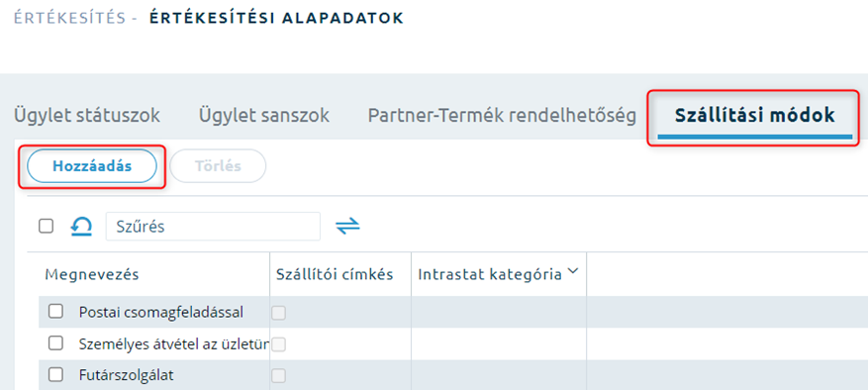The image size is (868, 390).
Task: Click the reset filter undo arrow icon
Action: click(81, 226)
